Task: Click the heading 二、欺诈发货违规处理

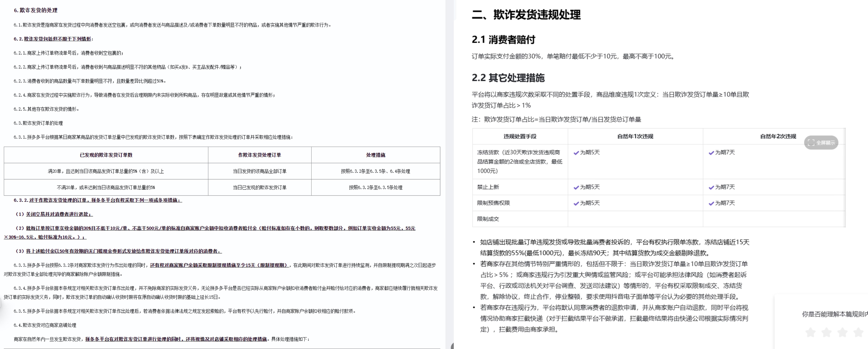Action: tap(526, 14)
